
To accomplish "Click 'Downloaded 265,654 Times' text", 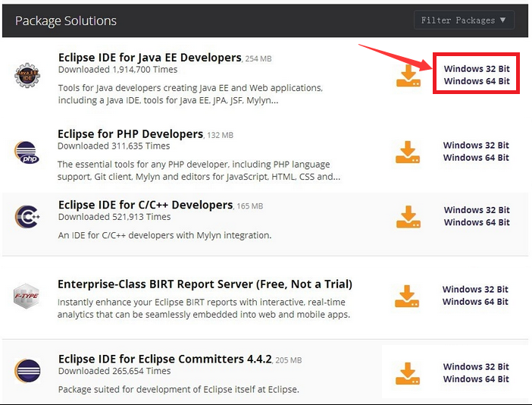I will (114, 371).
